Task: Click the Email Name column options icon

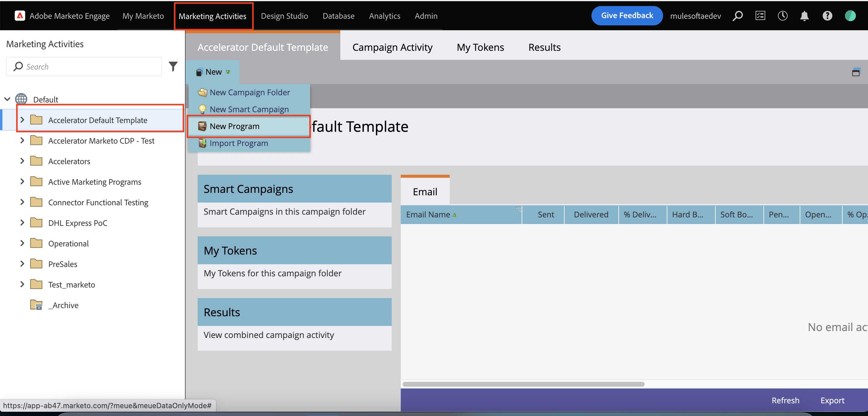Action: click(x=518, y=209)
